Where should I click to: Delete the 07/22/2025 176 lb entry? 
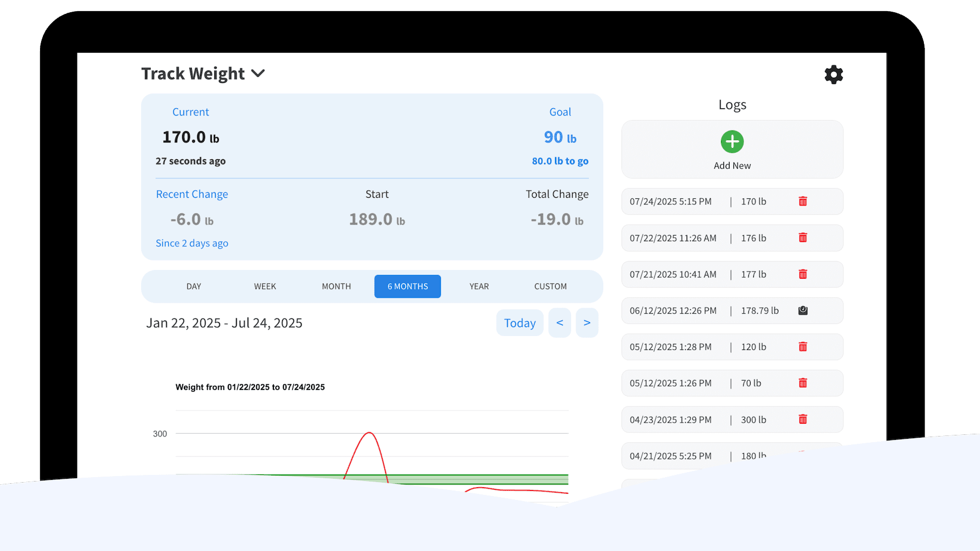coord(802,238)
